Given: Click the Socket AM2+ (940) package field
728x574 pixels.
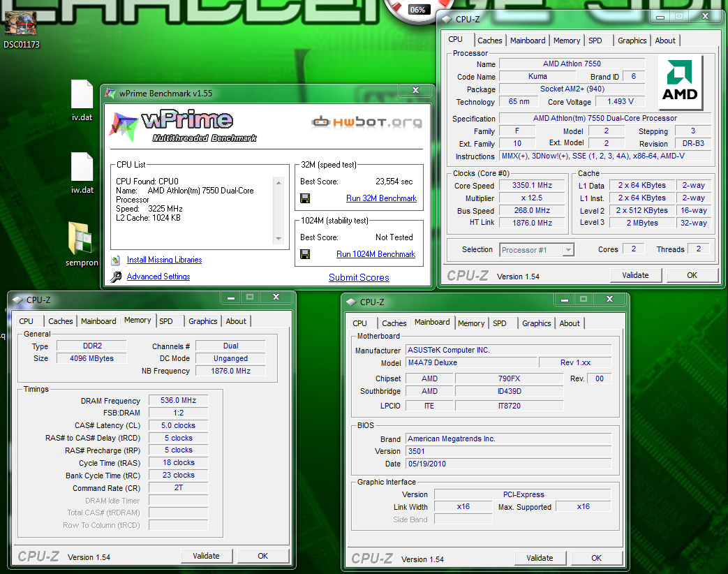Looking at the screenshot, I should (x=572, y=89).
